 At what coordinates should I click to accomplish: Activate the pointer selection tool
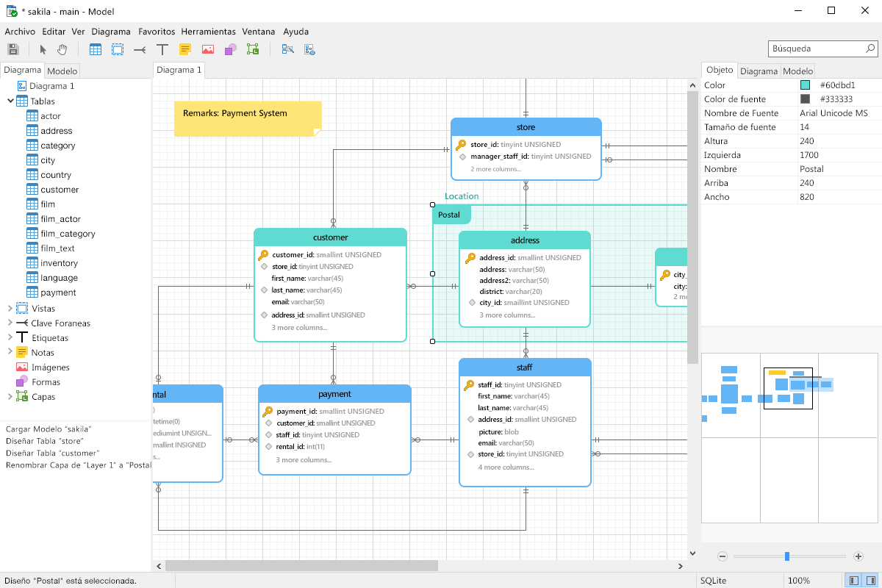[x=43, y=49]
